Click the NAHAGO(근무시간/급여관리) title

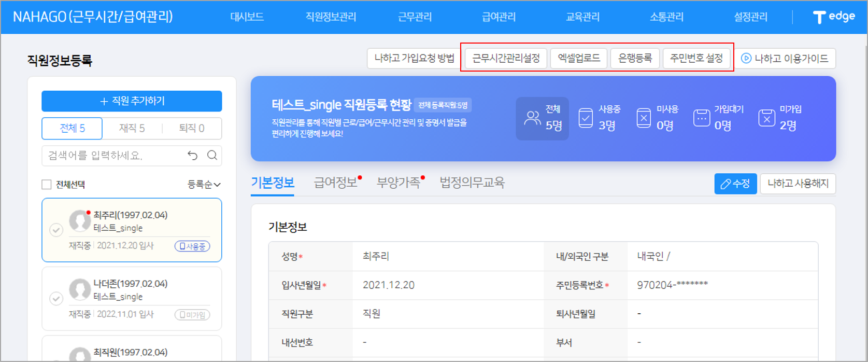point(93,17)
